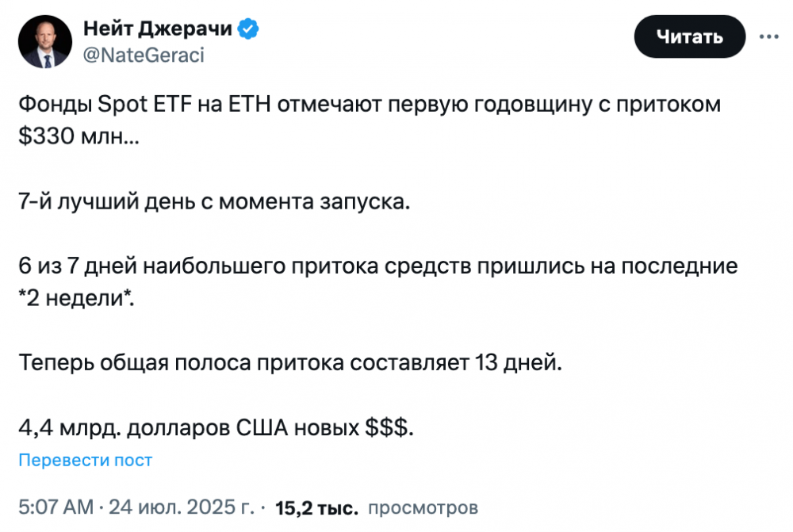Click the 6 из 7 дней sentence
This screenshot has height=532, width=793.
coord(377,266)
